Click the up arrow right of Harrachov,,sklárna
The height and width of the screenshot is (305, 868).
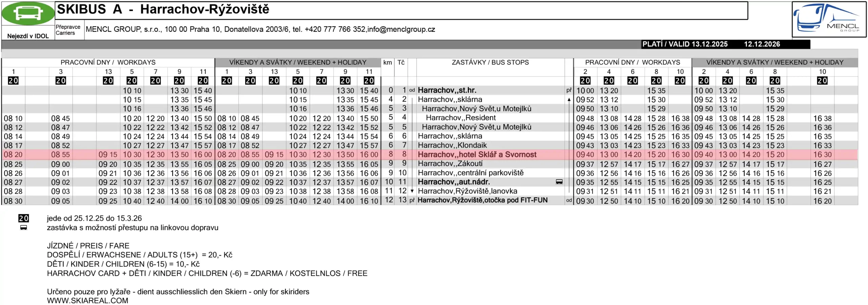coord(569,100)
